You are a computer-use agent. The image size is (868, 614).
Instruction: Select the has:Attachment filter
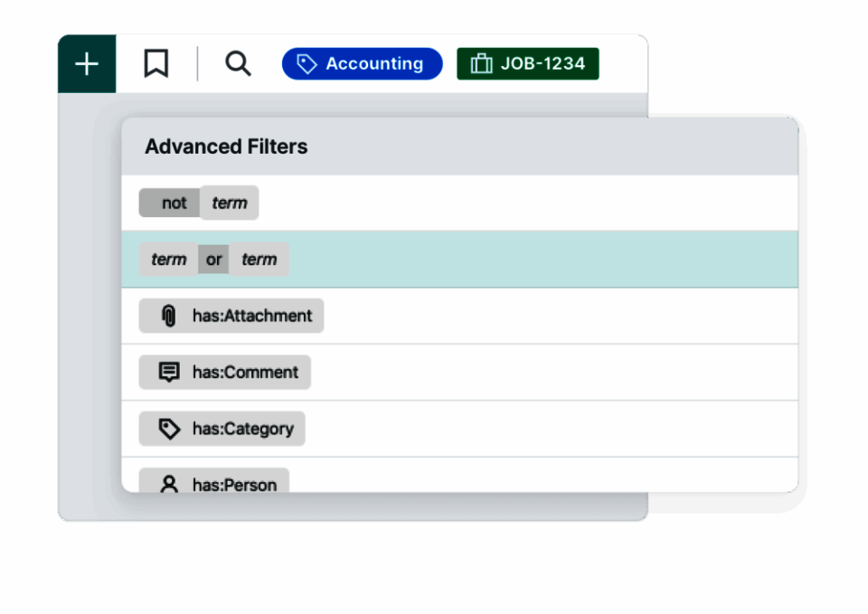coord(231,316)
